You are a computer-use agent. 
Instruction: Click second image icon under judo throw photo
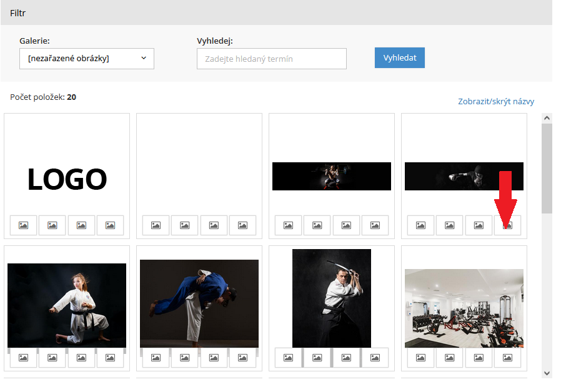[x=185, y=358]
